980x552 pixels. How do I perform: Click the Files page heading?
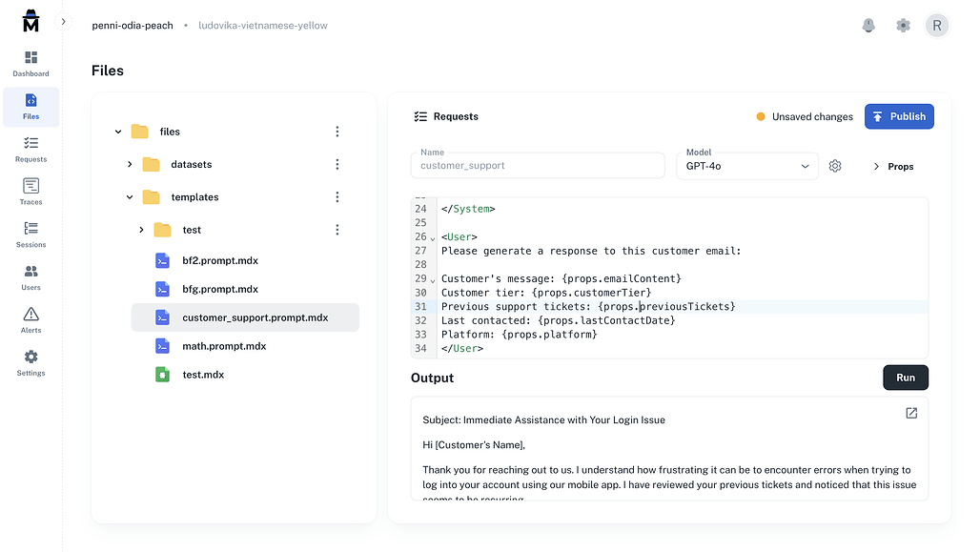click(x=108, y=71)
